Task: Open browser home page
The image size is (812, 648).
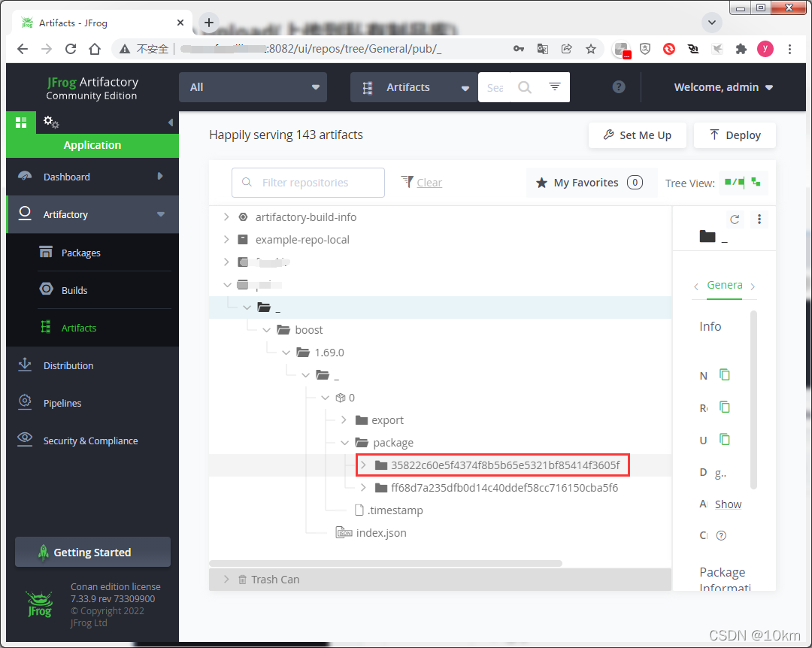Action: click(94, 49)
